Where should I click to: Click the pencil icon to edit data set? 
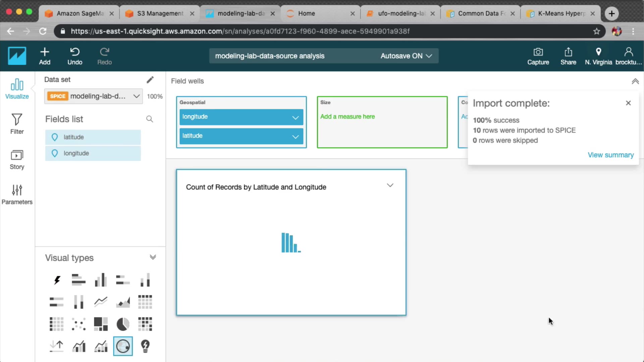coord(150,80)
